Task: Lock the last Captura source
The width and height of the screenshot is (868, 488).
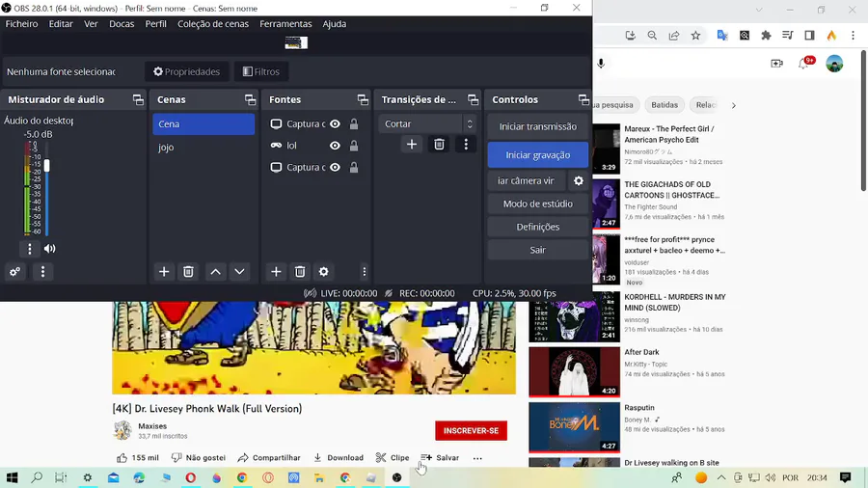Action: pos(354,167)
